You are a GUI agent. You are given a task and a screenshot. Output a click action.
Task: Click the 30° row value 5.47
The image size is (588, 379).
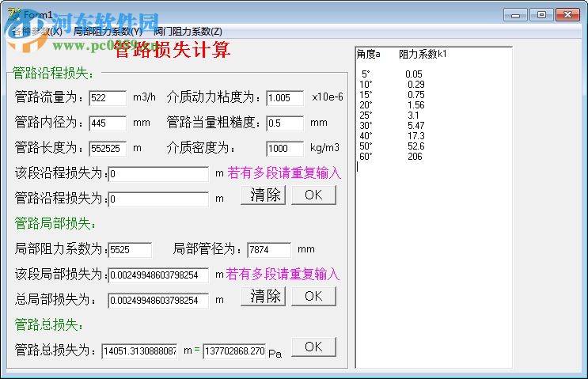tap(416, 126)
